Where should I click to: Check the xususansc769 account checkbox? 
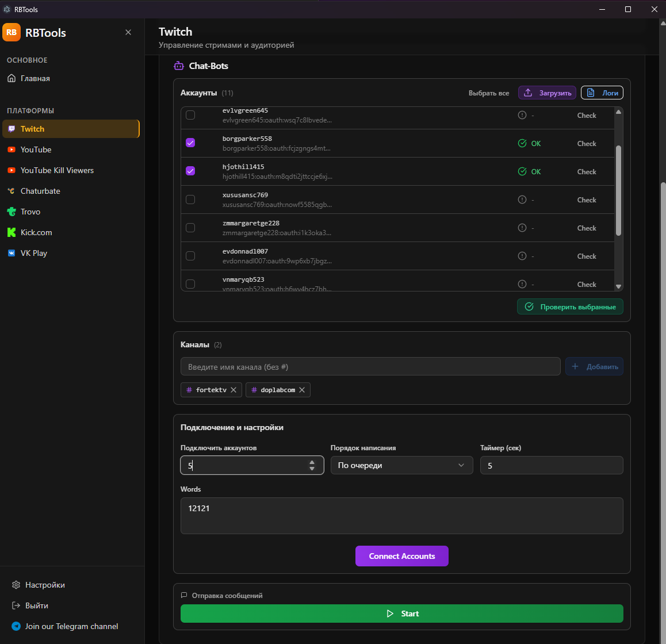coord(190,200)
